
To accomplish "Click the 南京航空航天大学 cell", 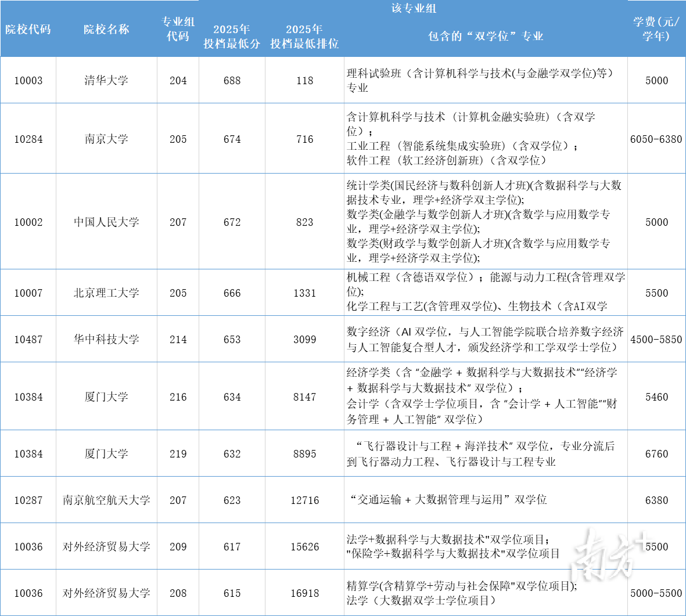I will pyautogui.click(x=106, y=500).
